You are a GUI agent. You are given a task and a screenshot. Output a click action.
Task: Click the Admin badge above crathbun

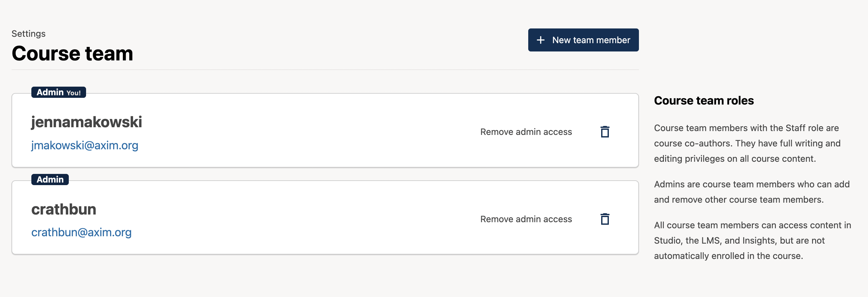point(50,179)
